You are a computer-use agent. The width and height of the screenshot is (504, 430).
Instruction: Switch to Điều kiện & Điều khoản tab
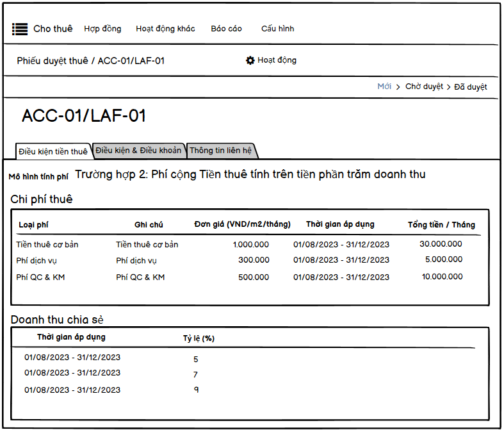pos(138,151)
